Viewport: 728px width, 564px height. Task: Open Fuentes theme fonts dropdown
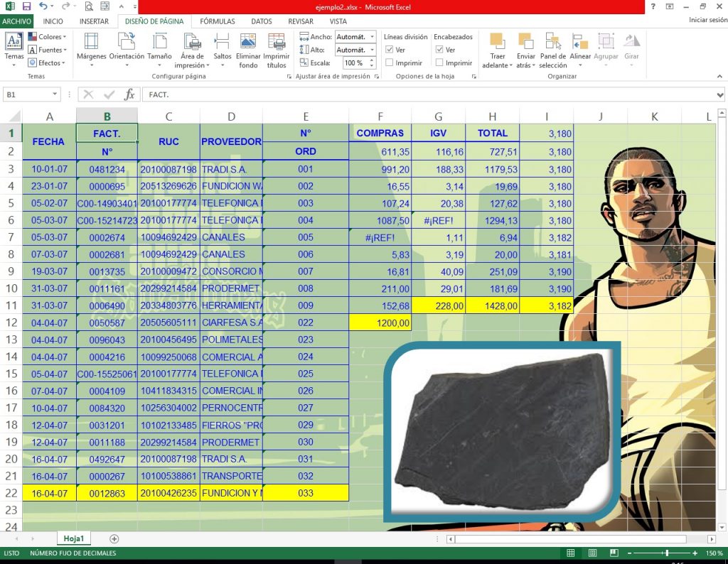pos(47,50)
